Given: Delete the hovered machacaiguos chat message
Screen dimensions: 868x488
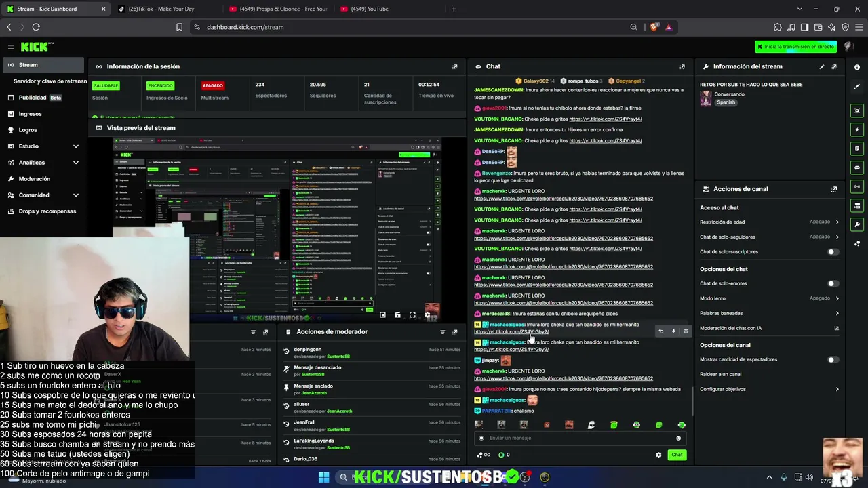Looking at the screenshot, I should pyautogui.click(x=686, y=331).
